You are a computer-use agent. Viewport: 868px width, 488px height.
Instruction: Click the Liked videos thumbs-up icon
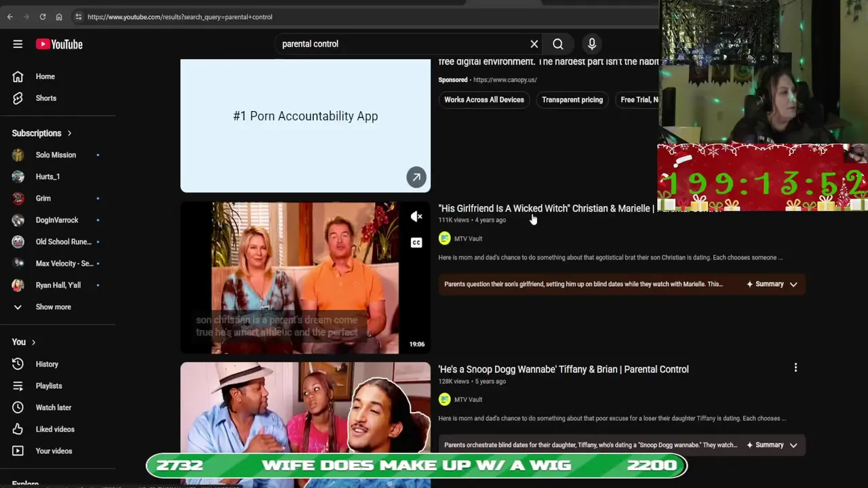pyautogui.click(x=18, y=429)
